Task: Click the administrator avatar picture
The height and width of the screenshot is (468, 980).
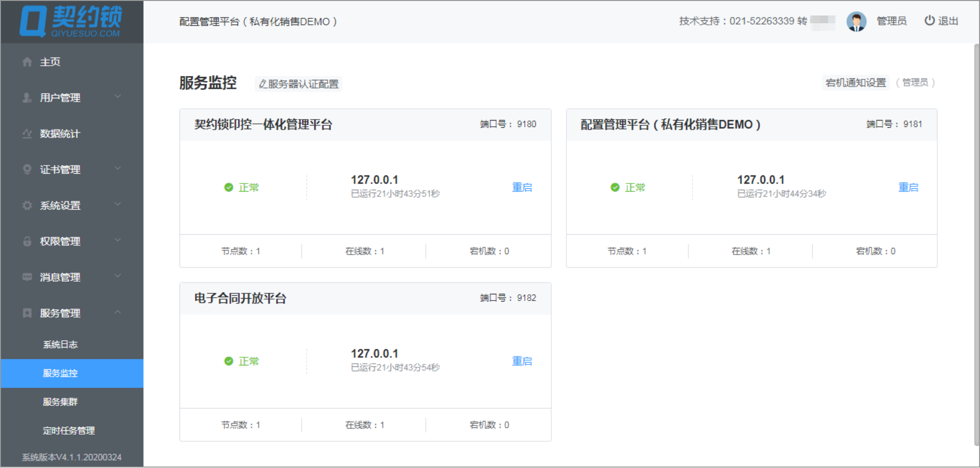Action: pyautogui.click(x=856, y=21)
